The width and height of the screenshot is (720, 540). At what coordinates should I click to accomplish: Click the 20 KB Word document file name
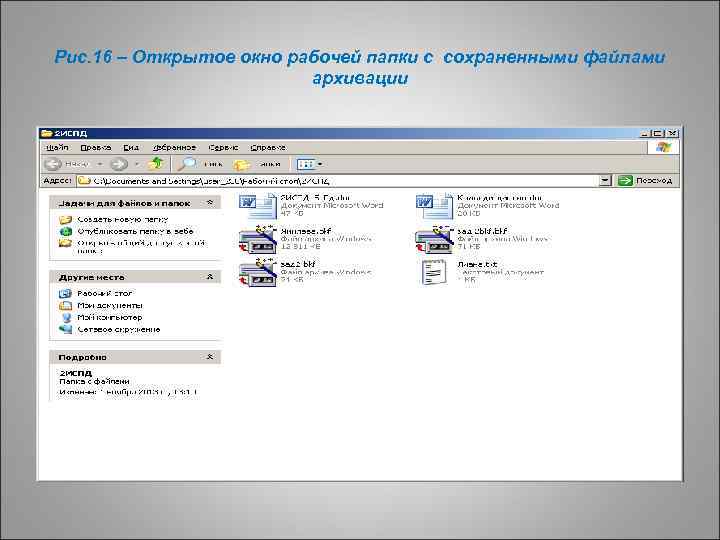[x=500, y=197]
